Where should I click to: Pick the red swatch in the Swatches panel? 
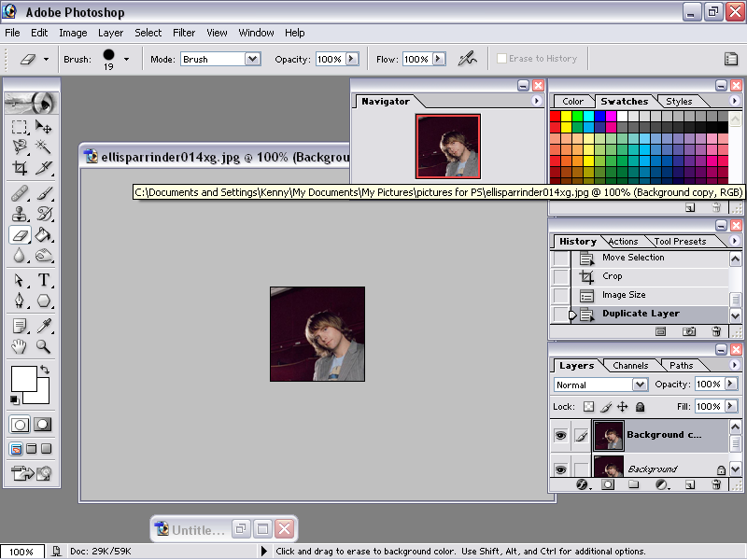[x=554, y=115]
